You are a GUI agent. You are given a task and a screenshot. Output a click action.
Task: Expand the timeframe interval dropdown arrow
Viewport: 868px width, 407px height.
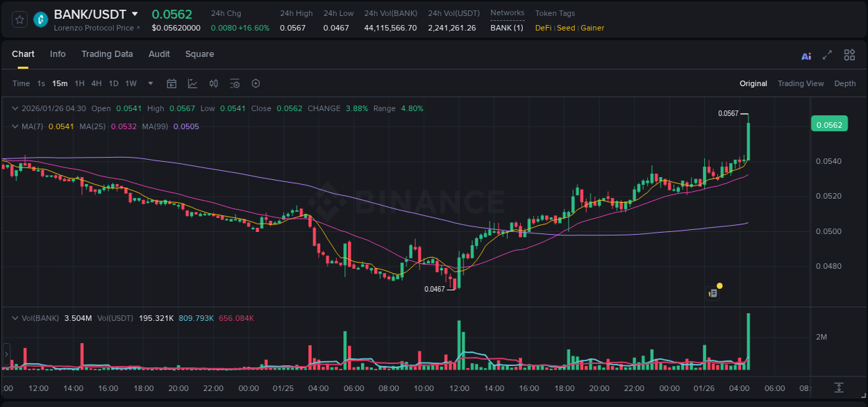[x=149, y=83]
